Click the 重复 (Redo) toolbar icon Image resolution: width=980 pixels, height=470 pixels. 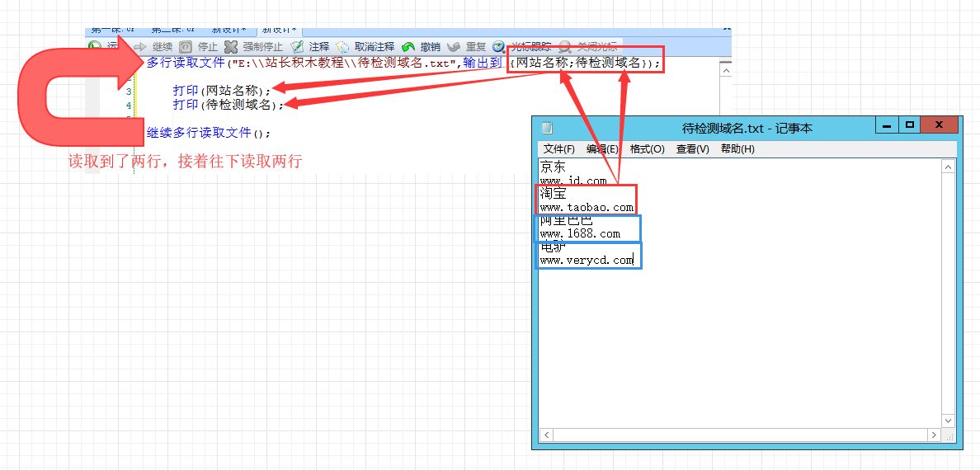[x=454, y=47]
